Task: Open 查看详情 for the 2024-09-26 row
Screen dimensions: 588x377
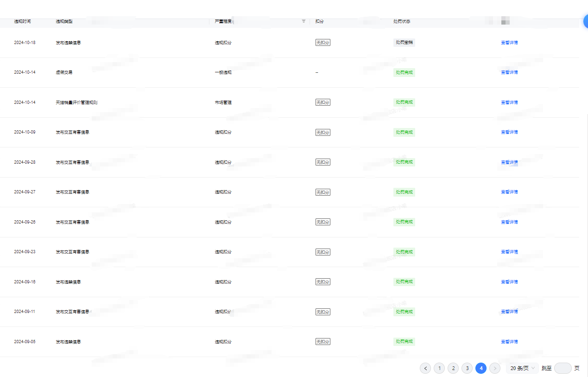Action: (x=509, y=222)
